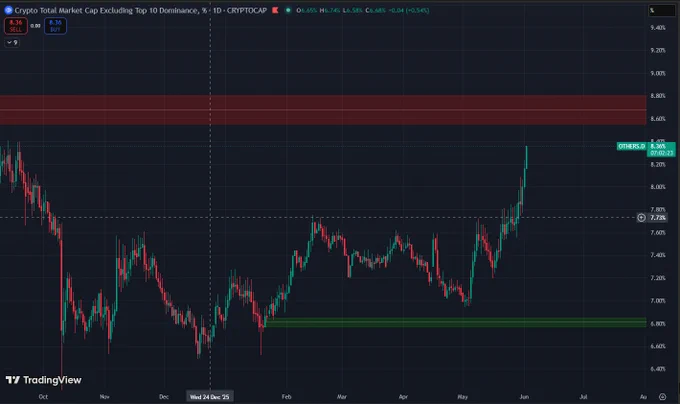Open the time axis settings icon at bottom right

(662, 397)
